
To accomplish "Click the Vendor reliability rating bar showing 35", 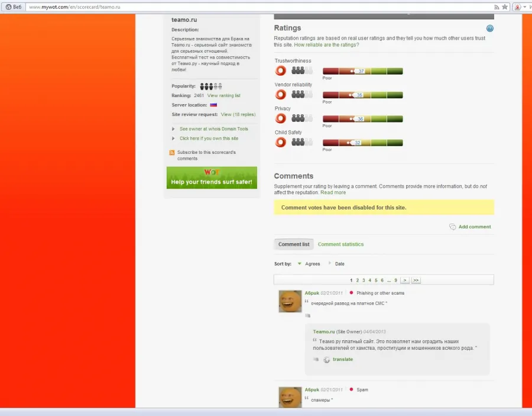I will coord(362,95).
